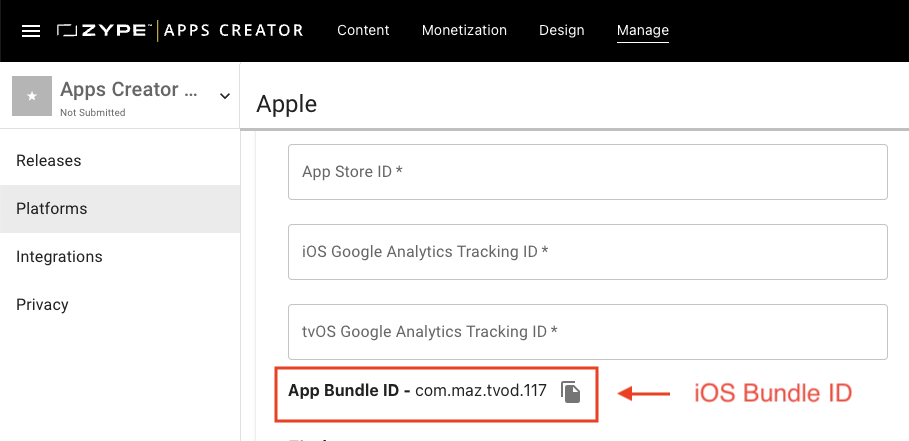Click the Zype Apps Creator logo
Image resolution: width=909 pixels, height=441 pixels.
coord(180,30)
